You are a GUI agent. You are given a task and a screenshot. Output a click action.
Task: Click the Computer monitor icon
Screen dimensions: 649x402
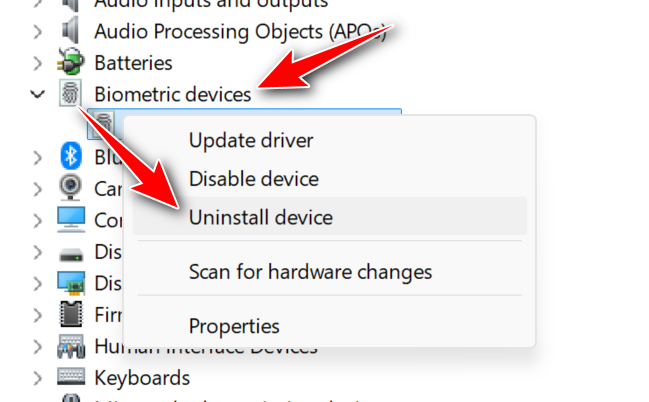pyautogui.click(x=70, y=218)
